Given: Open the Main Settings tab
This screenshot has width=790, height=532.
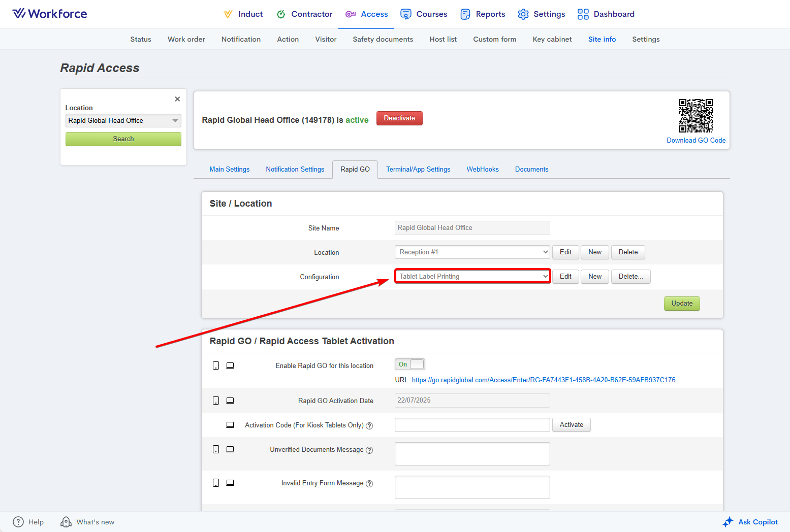Looking at the screenshot, I should pyautogui.click(x=230, y=170).
